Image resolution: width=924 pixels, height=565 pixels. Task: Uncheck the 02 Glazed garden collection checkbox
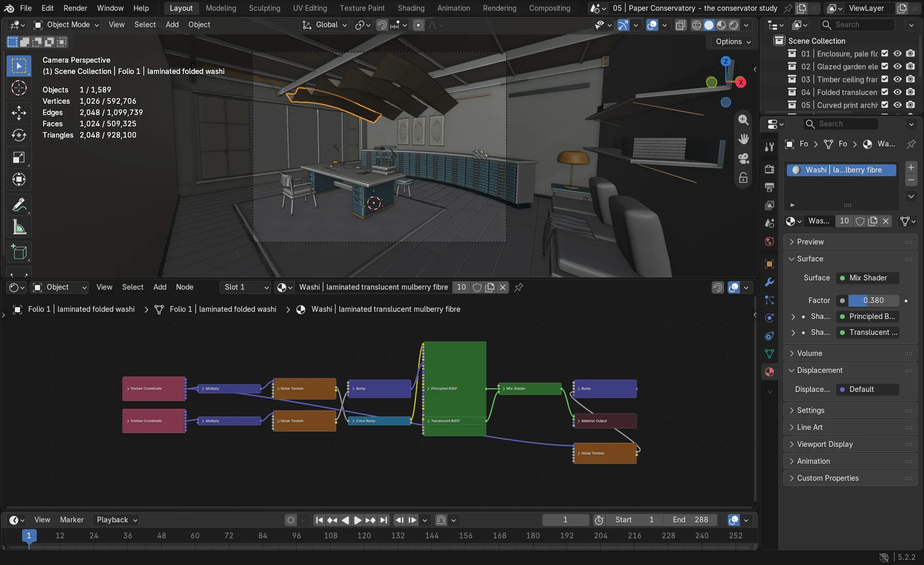pos(884,66)
